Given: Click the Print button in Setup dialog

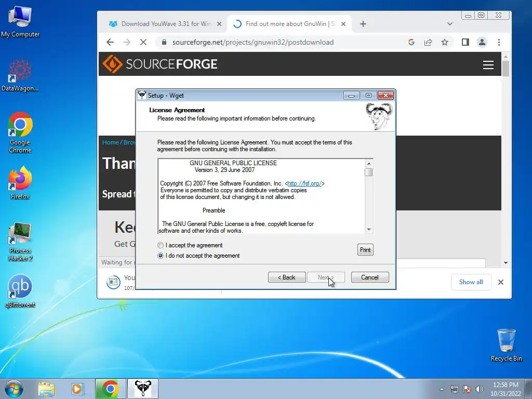Looking at the screenshot, I should (365, 250).
